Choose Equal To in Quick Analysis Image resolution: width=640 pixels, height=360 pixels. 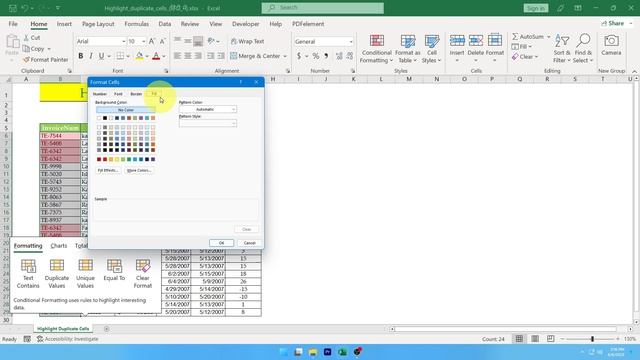[x=114, y=270]
